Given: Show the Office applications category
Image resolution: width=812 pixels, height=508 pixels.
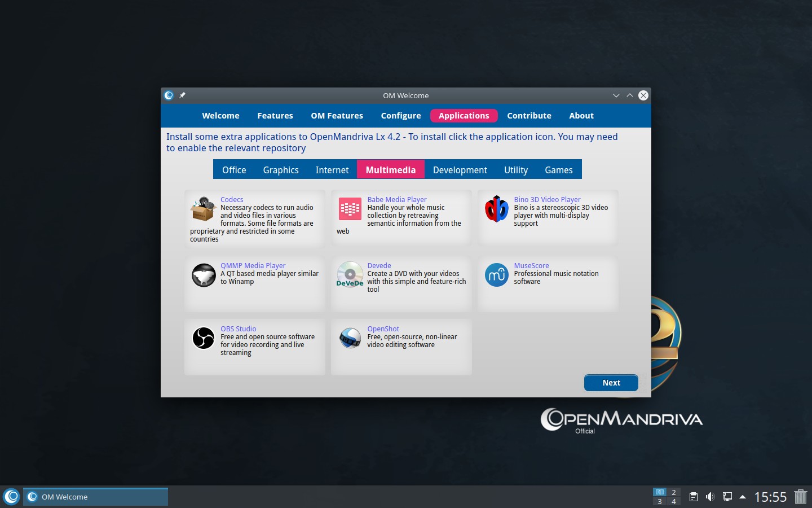Looking at the screenshot, I should [234, 170].
